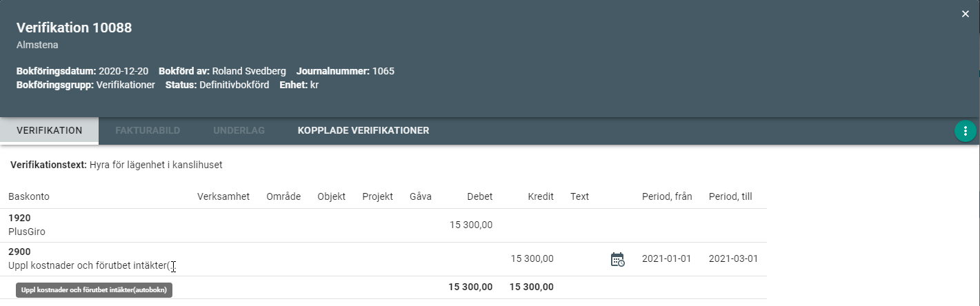Click the Verksamhet column header
The width and height of the screenshot is (980, 306).
click(223, 196)
